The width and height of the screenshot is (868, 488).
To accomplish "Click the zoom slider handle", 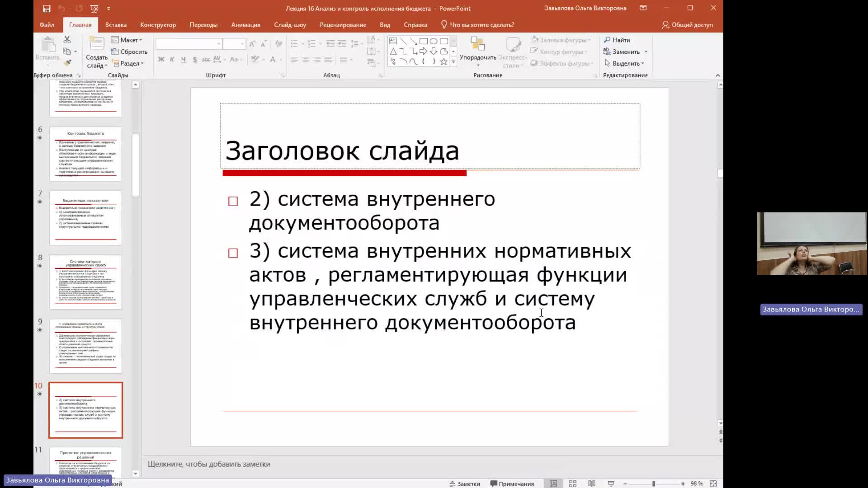I will 654,483.
